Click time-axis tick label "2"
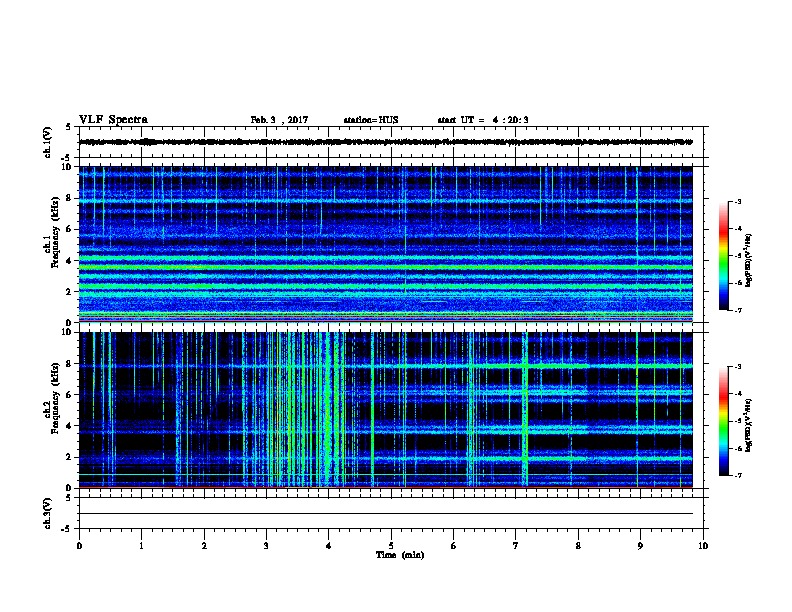792x612 pixels. (204, 546)
